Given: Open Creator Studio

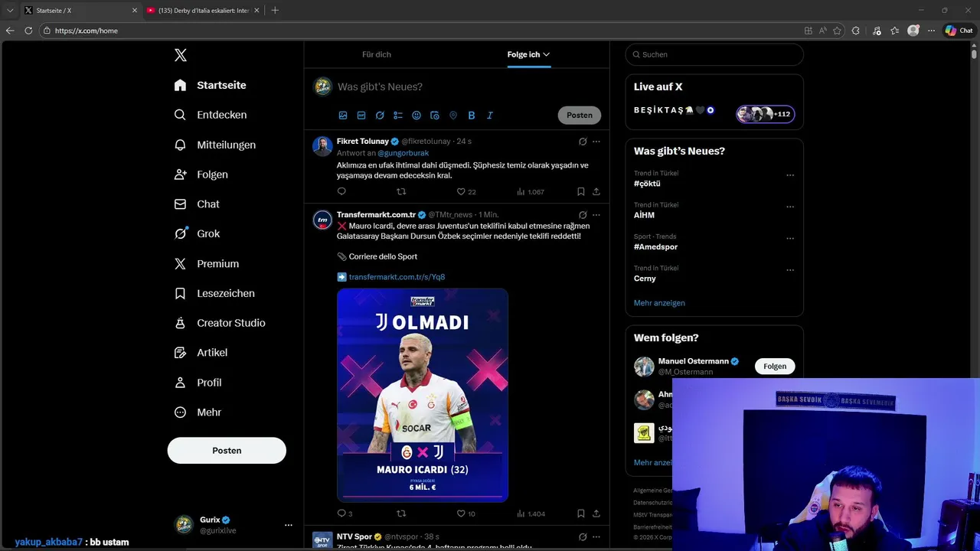Looking at the screenshot, I should [219, 323].
